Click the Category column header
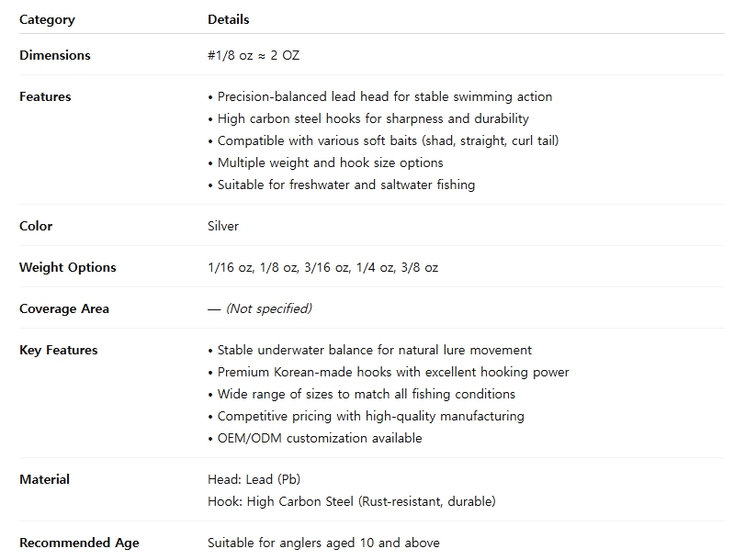The height and width of the screenshot is (560, 734). [47, 19]
